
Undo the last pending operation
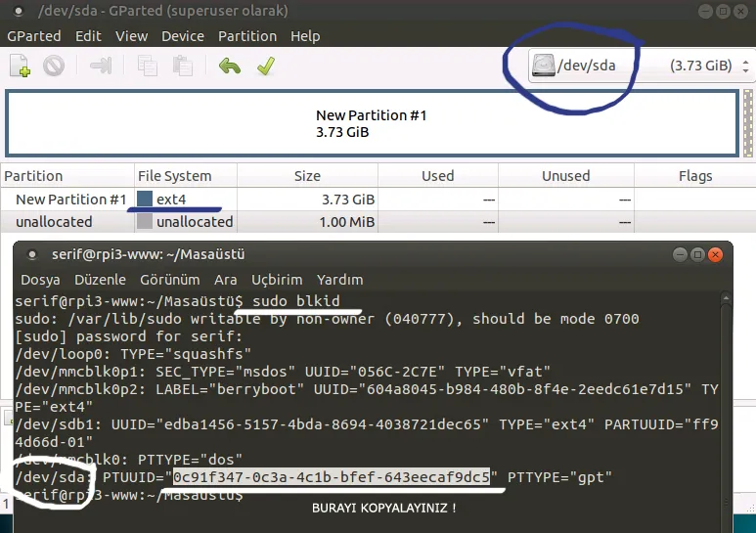pos(230,67)
